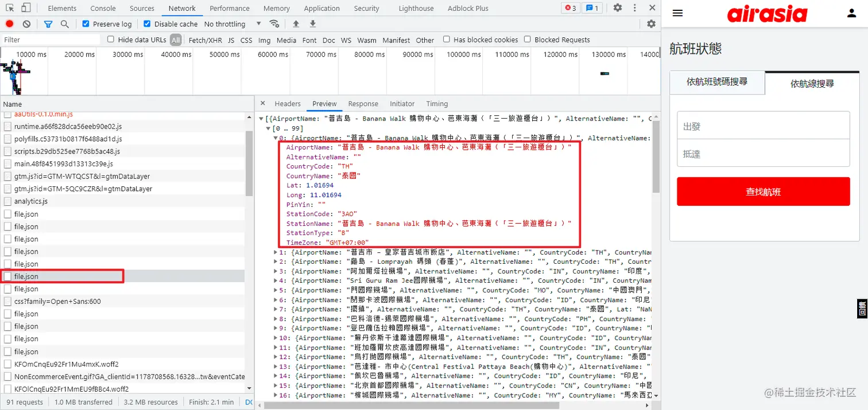Filter requests by JS type
The width and height of the screenshot is (868, 410).
coord(231,40)
